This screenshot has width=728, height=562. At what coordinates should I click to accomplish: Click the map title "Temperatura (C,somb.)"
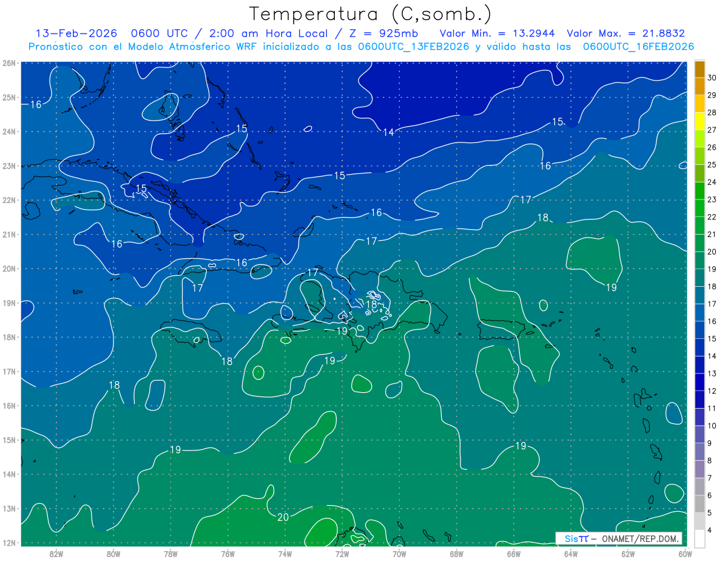pyautogui.click(x=371, y=14)
